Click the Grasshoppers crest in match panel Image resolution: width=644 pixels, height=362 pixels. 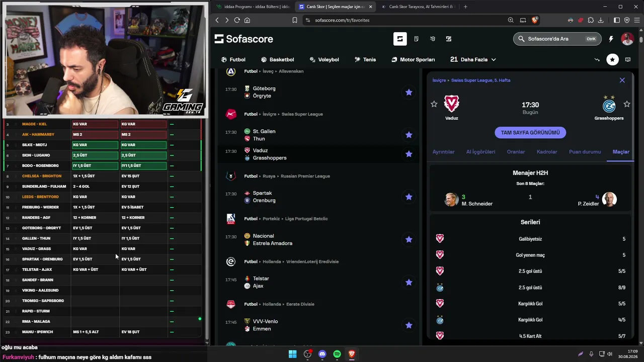click(x=609, y=105)
